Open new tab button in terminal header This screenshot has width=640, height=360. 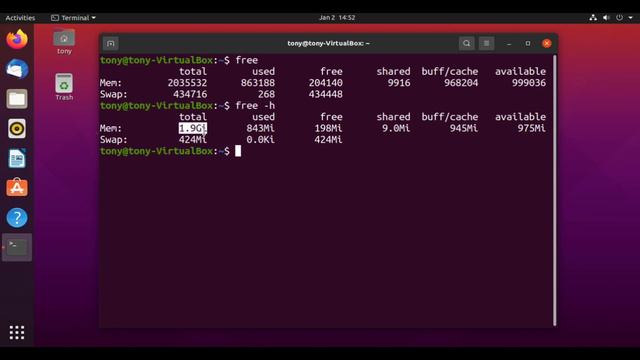point(111,43)
